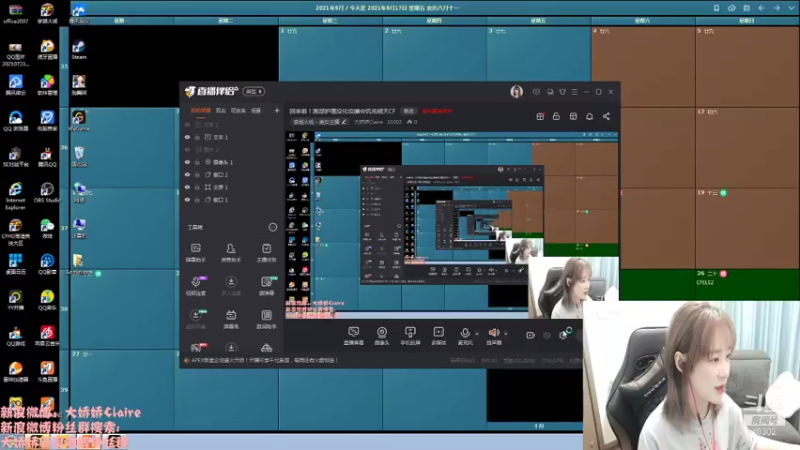Click the 修改 button beside stream title
800x450 pixels.
pos(409,111)
